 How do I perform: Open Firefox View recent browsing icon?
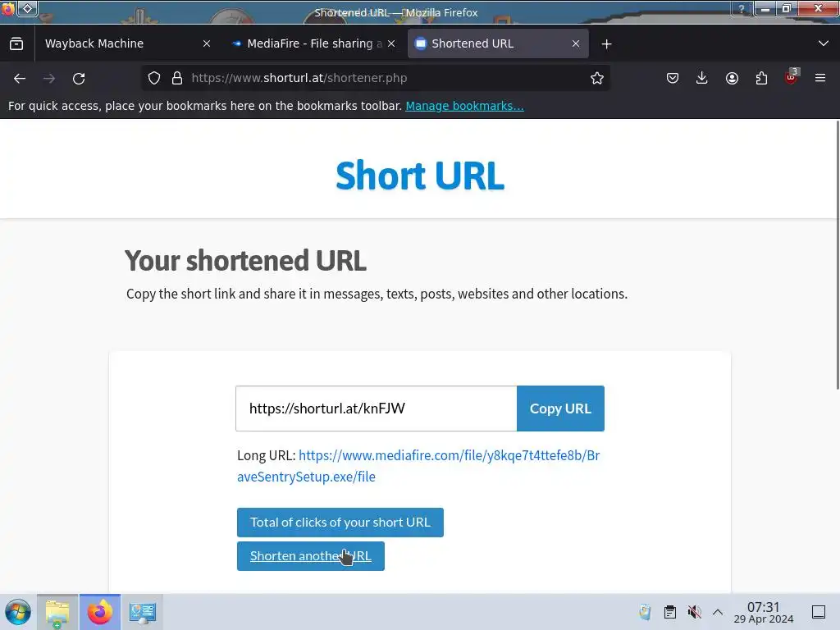16,43
